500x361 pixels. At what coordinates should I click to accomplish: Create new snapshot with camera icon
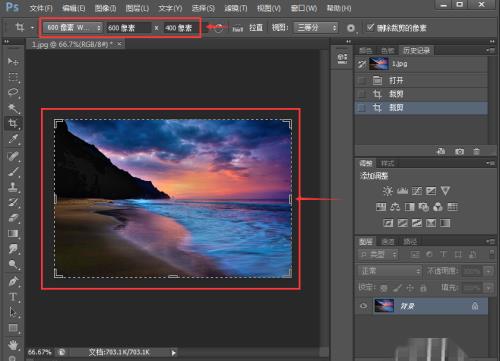pyautogui.click(x=459, y=152)
